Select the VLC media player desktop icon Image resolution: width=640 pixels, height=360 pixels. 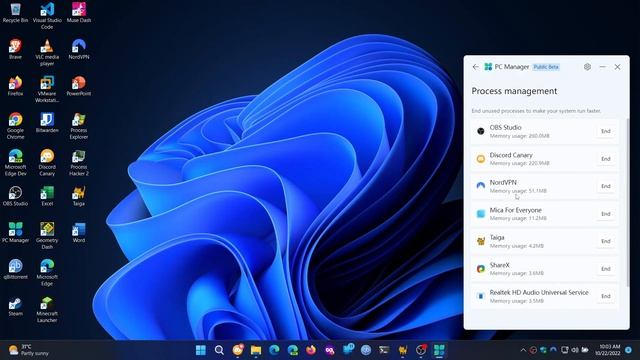tap(47, 52)
